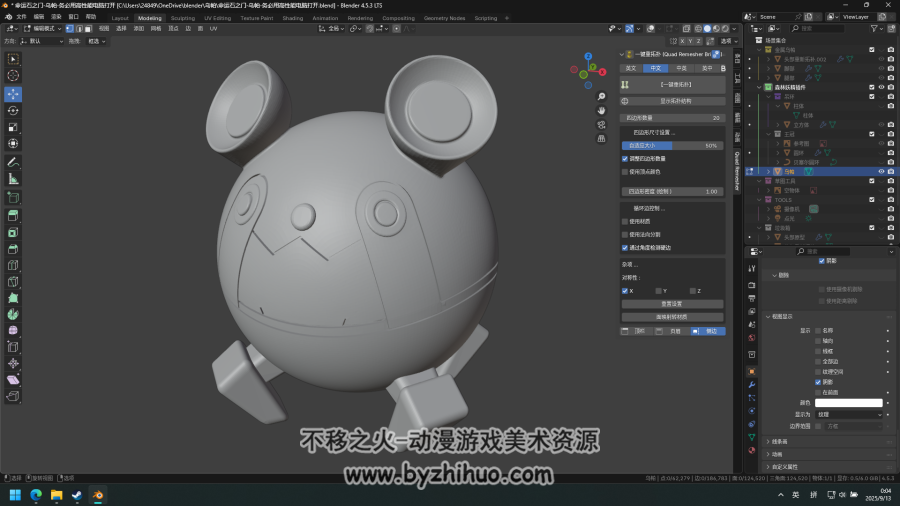Select the 中文 language button

coord(655,68)
